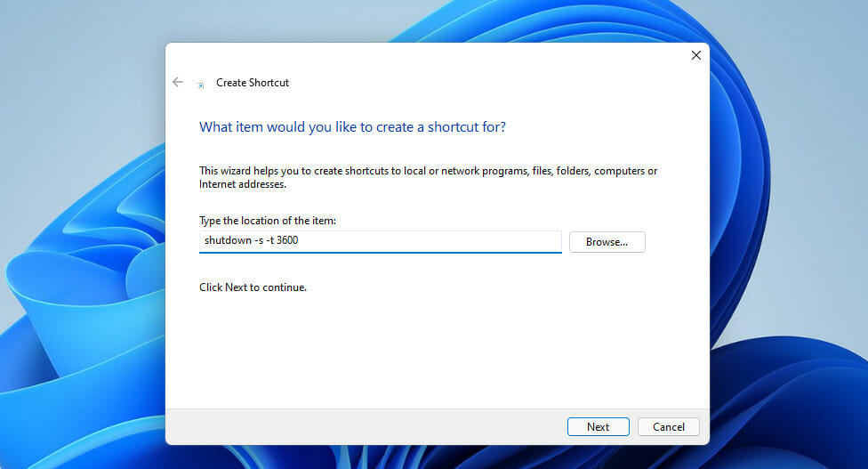Click the 'Click Next to continue.' text
The height and width of the screenshot is (469, 868).
click(253, 287)
